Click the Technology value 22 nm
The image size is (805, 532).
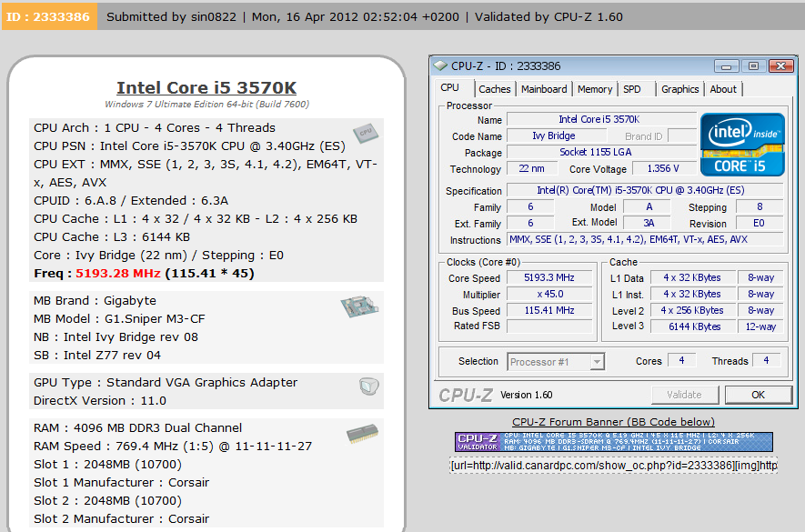[531, 168]
